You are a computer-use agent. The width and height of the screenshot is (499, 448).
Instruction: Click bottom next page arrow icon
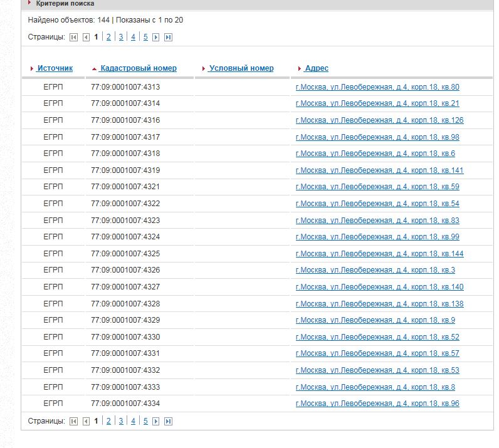point(156,422)
